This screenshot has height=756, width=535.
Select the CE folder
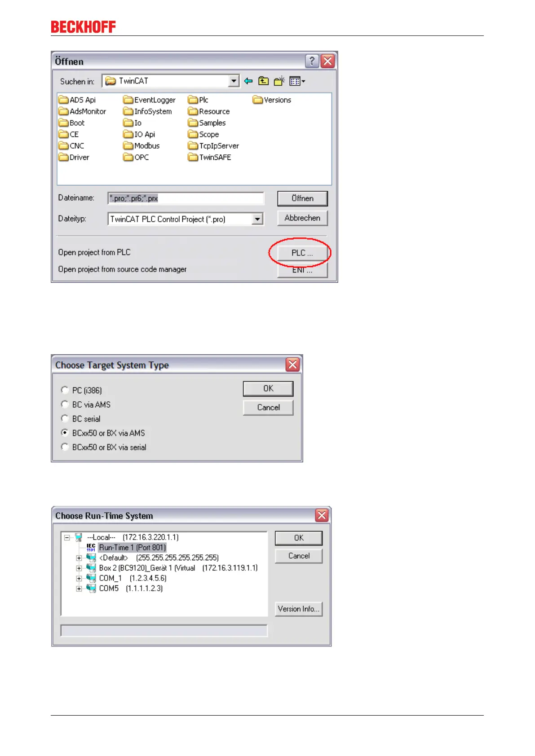[x=68, y=134]
